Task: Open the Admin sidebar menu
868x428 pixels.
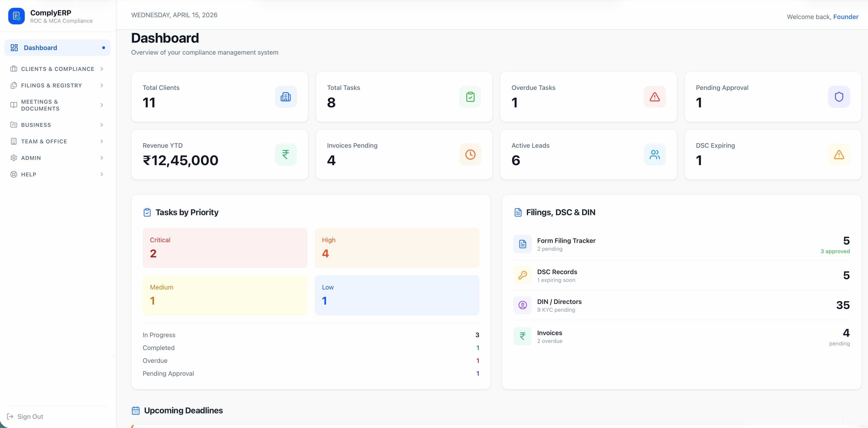Action: coord(57,158)
